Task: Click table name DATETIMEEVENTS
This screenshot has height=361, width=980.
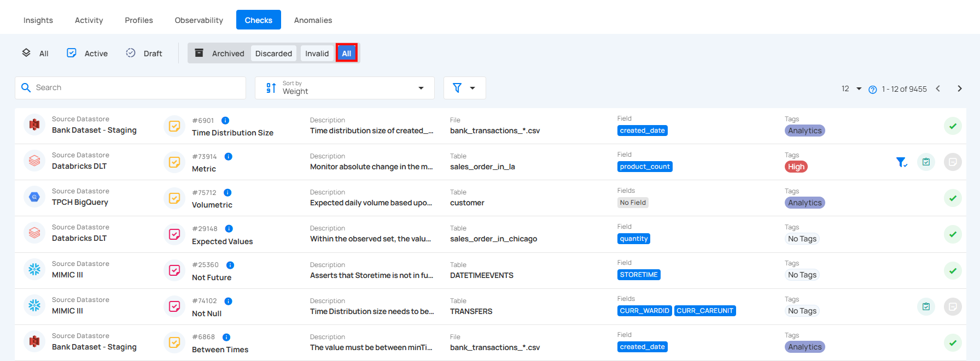Action: point(482,275)
